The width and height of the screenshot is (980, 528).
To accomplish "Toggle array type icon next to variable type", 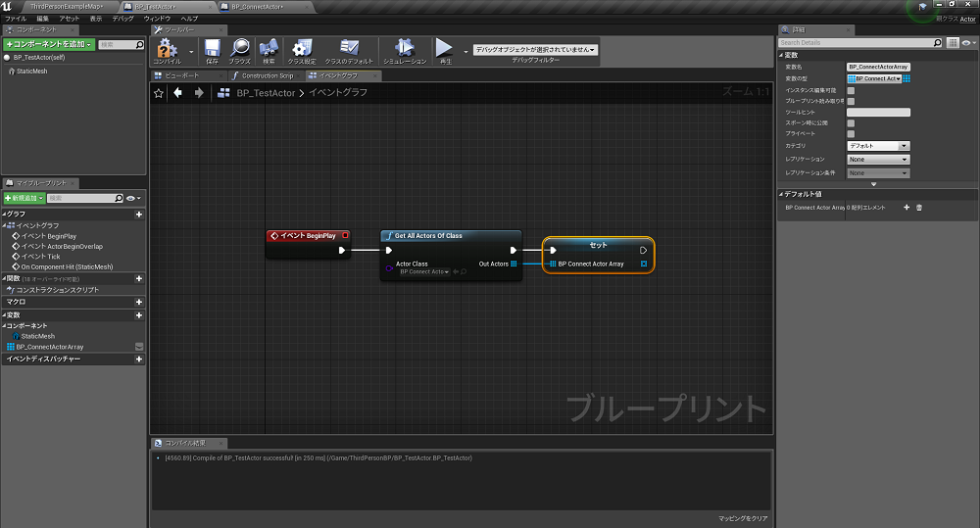I will 906,78.
